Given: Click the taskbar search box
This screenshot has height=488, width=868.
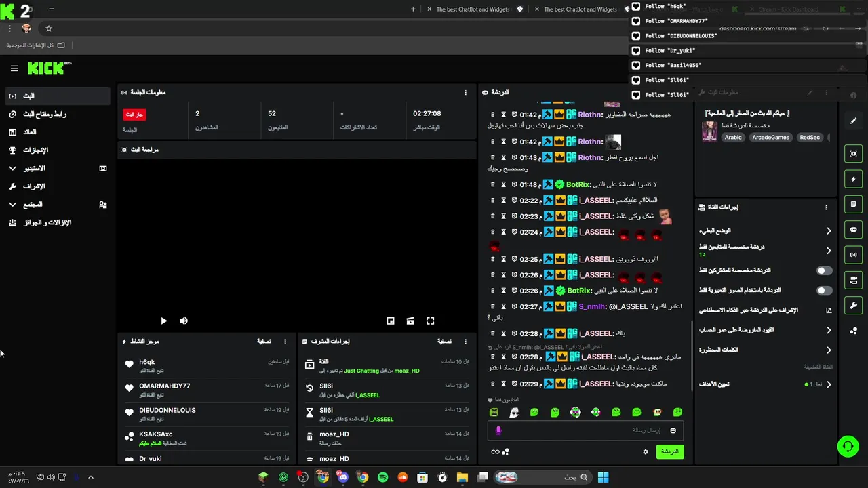Looking at the screenshot, I should tap(542, 477).
